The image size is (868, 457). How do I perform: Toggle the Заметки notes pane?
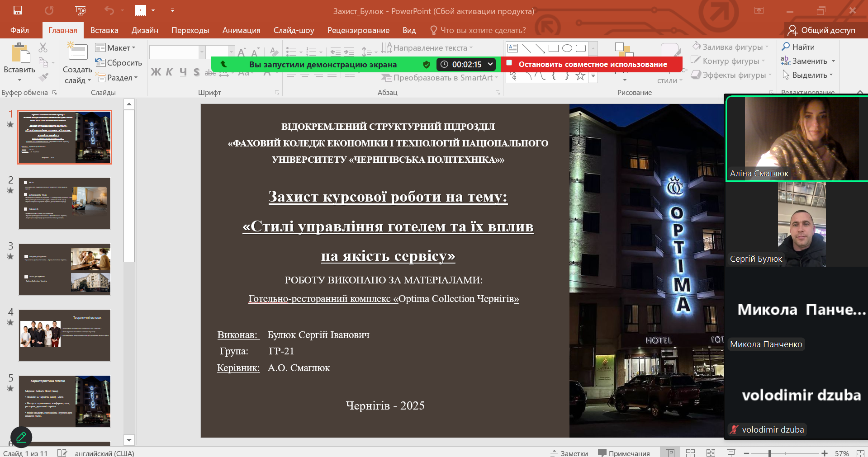[x=569, y=453]
